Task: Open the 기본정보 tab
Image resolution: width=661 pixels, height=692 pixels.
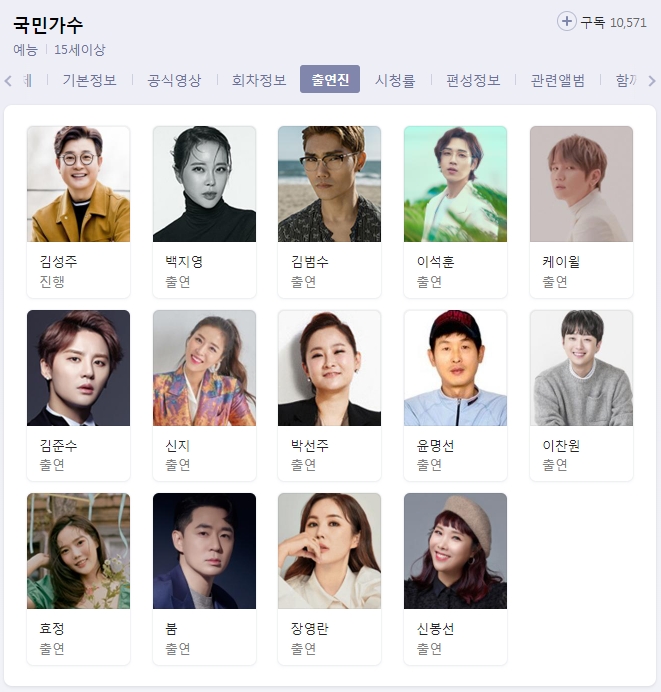Action: [90, 80]
